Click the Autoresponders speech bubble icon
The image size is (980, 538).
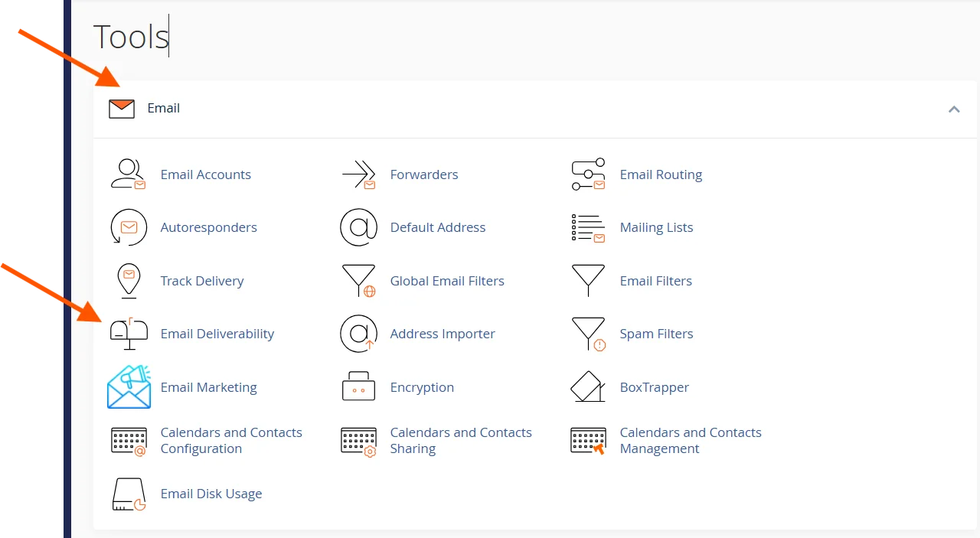[129, 227]
